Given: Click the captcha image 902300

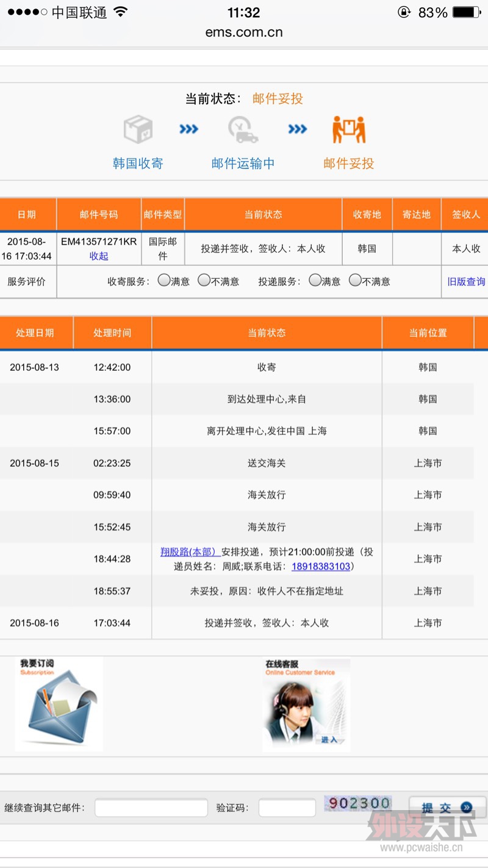Looking at the screenshot, I should 358,803.
